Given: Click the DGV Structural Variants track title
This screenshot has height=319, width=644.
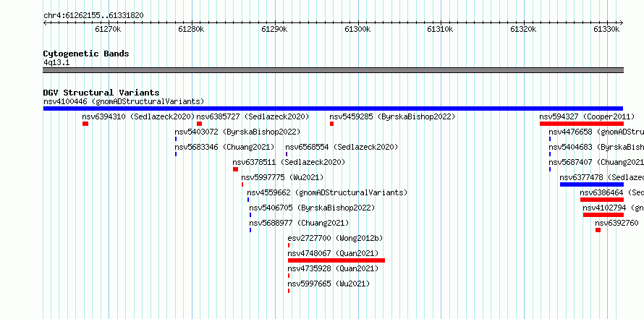Looking at the screenshot, I should [101, 93].
